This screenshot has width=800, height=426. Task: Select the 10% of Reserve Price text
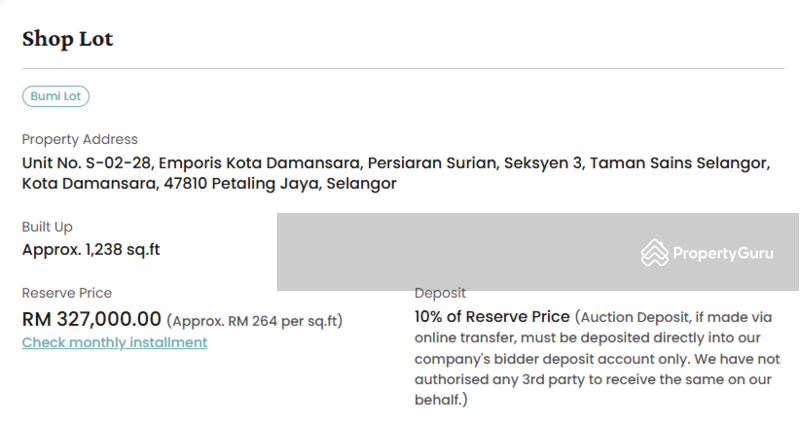click(x=492, y=317)
